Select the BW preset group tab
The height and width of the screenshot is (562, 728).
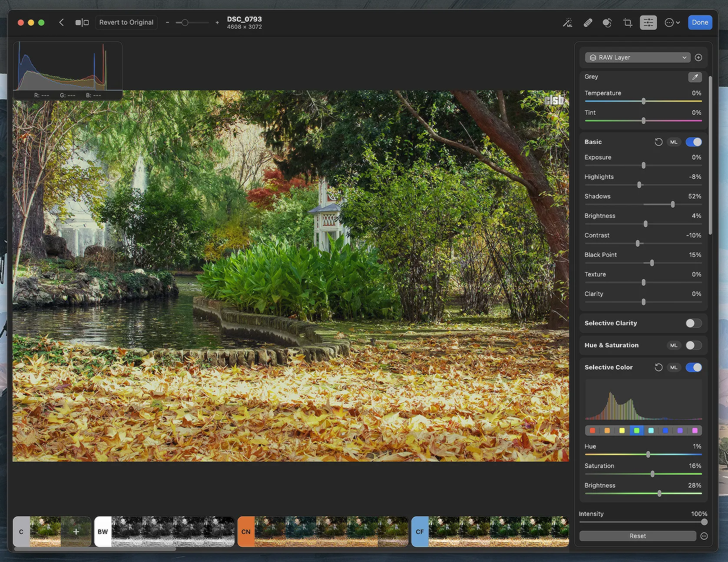tap(103, 532)
